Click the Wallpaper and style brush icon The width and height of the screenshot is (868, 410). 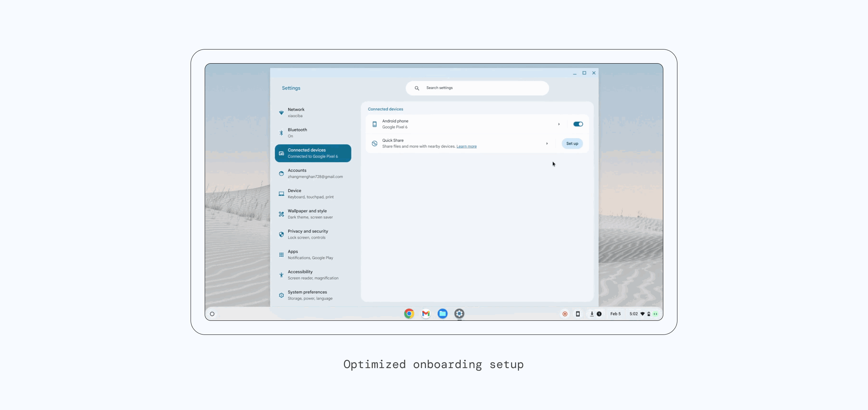pyautogui.click(x=281, y=214)
